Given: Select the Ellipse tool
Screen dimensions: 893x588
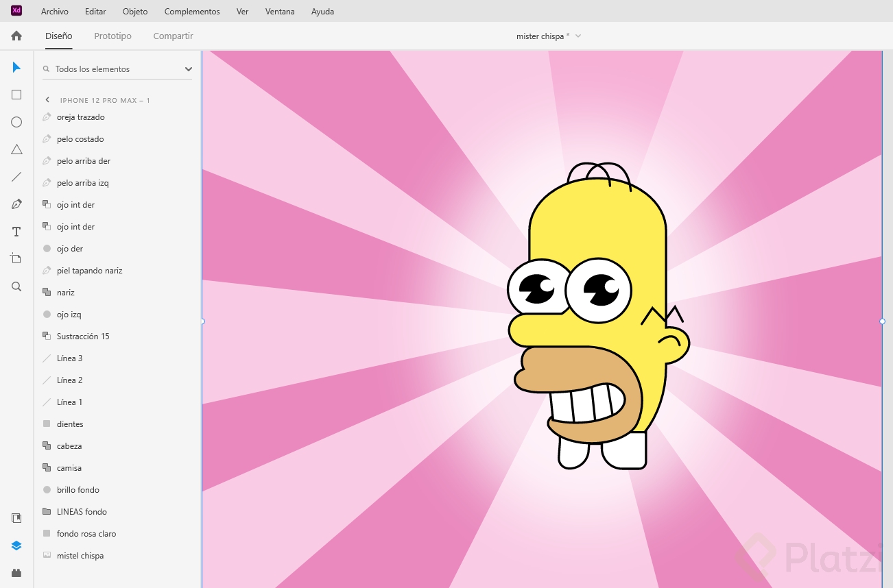Looking at the screenshot, I should click(16, 122).
